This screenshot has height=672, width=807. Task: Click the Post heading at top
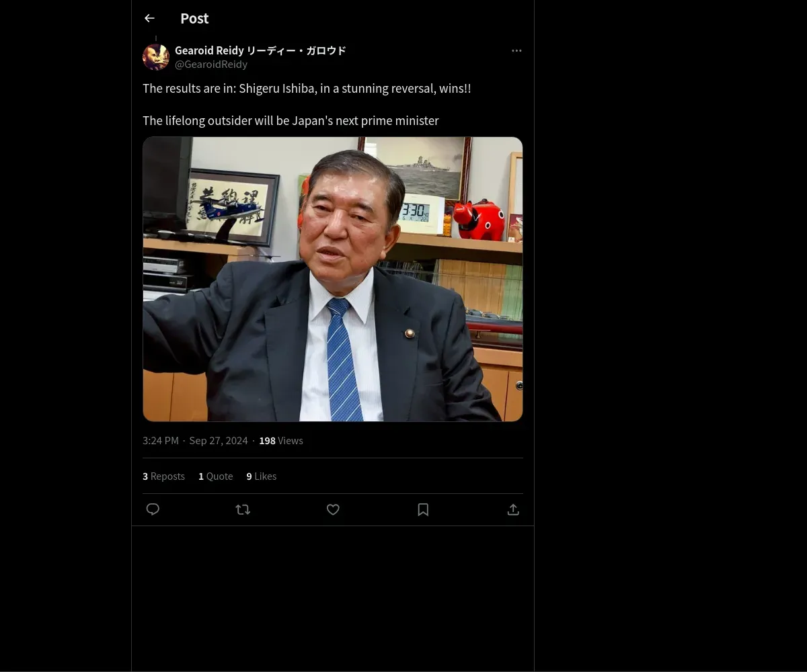pos(194,19)
